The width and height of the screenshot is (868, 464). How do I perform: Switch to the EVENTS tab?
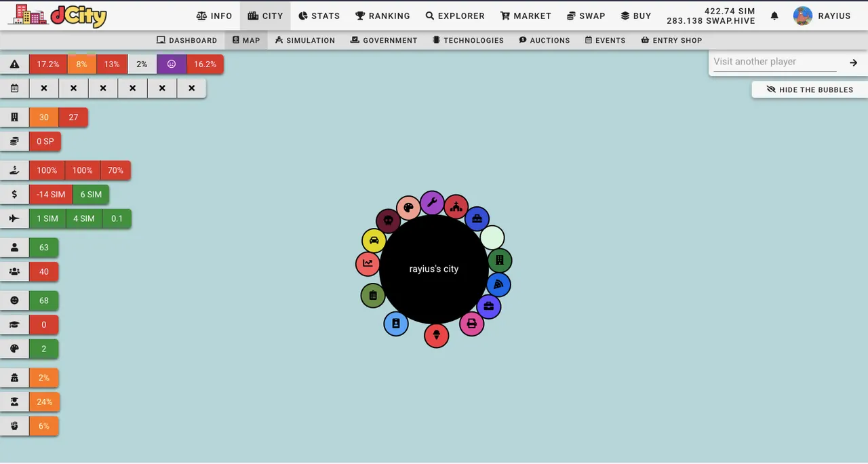tap(606, 40)
